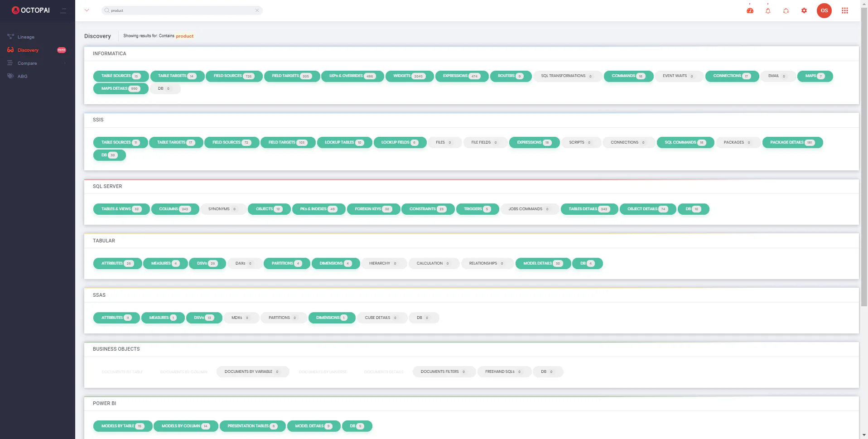Click the Octopai logo
Image resolution: width=868 pixels, height=439 pixels.
click(x=31, y=10)
